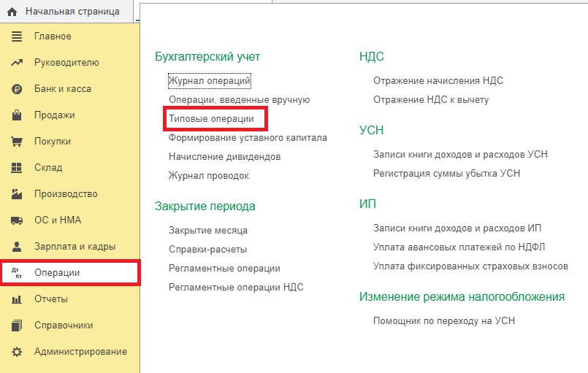The height and width of the screenshot is (373, 588).
Task: Click the Дт Кт icon for Операции
Action: (17, 273)
